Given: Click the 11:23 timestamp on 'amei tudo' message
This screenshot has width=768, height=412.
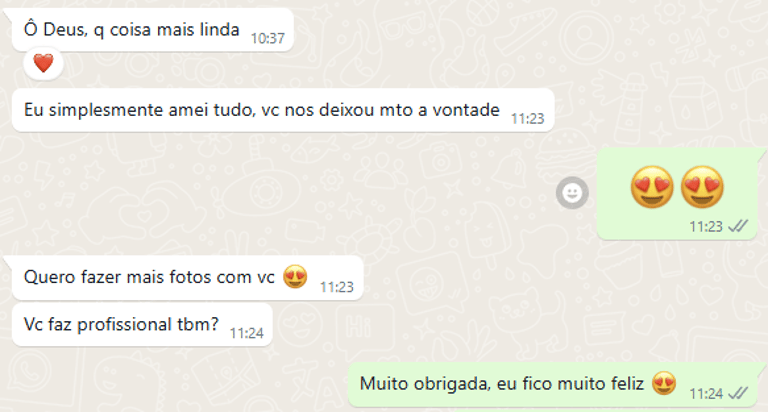Looking at the screenshot, I should click(528, 119).
